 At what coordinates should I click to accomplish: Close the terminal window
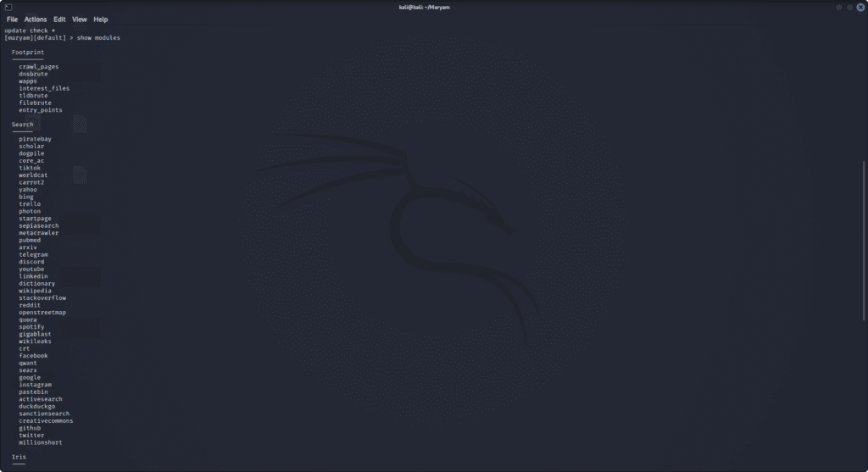pos(860,7)
